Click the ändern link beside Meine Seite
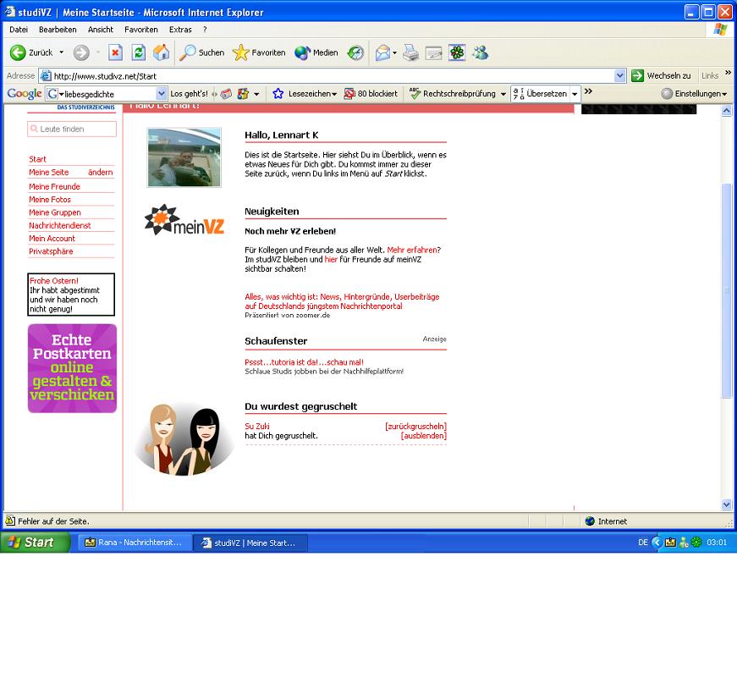 [x=101, y=173]
